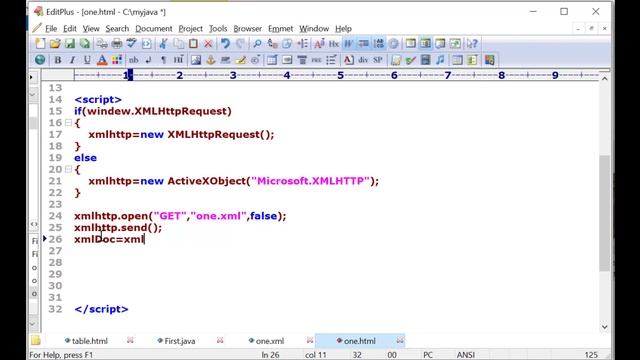Toggle the line number display icon
The height and width of the screenshot is (360, 640).
pos(378,43)
